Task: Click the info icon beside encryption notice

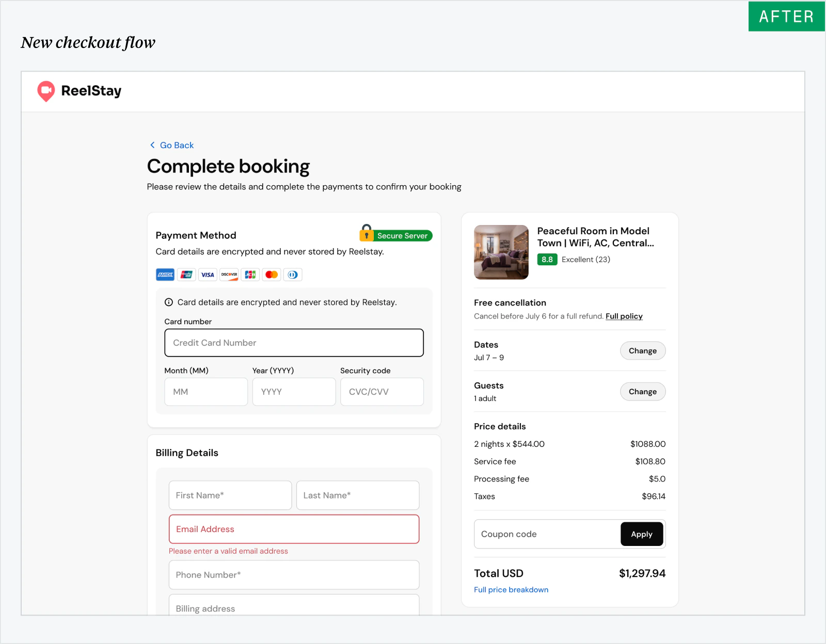Action: 169,302
